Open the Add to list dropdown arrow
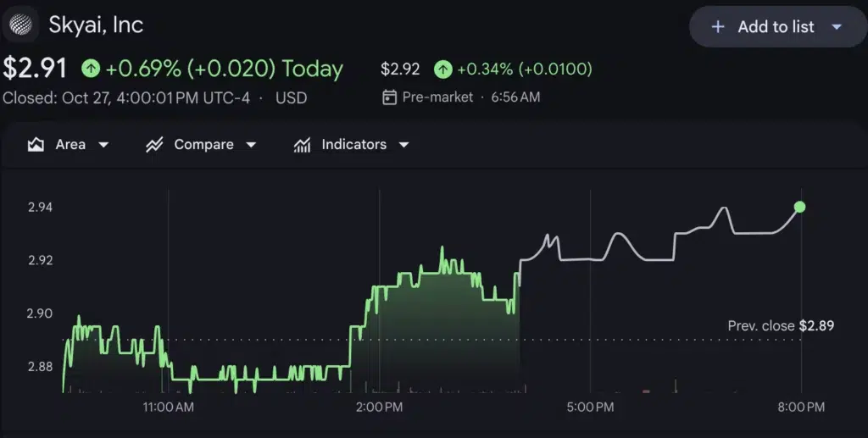The height and width of the screenshot is (438, 868). point(837,26)
